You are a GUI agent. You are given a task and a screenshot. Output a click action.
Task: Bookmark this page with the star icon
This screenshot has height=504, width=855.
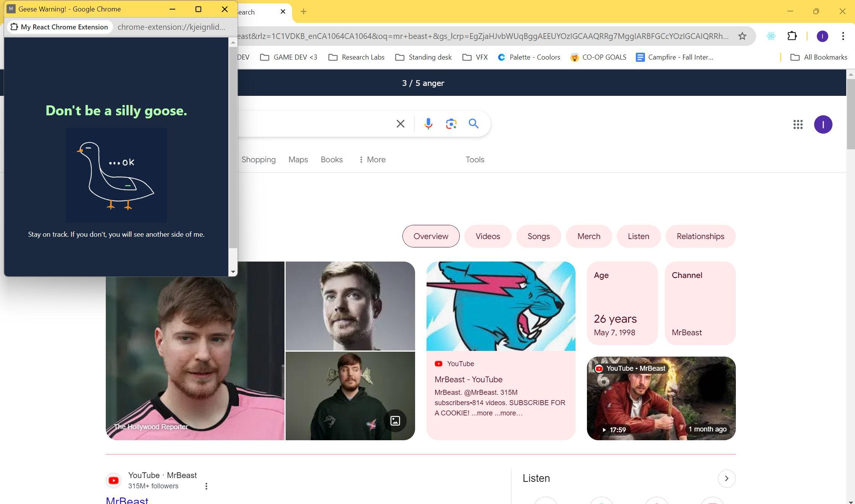pyautogui.click(x=742, y=36)
